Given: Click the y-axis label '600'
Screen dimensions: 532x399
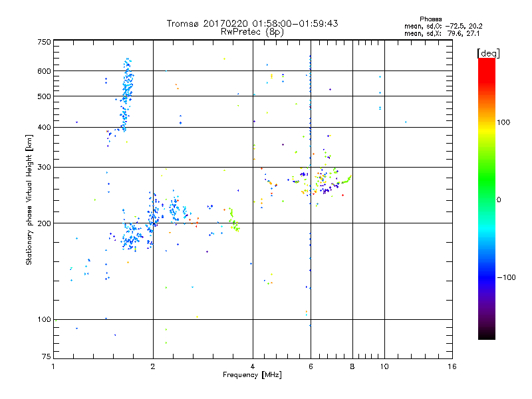Looking at the screenshot, I should 44,71.
